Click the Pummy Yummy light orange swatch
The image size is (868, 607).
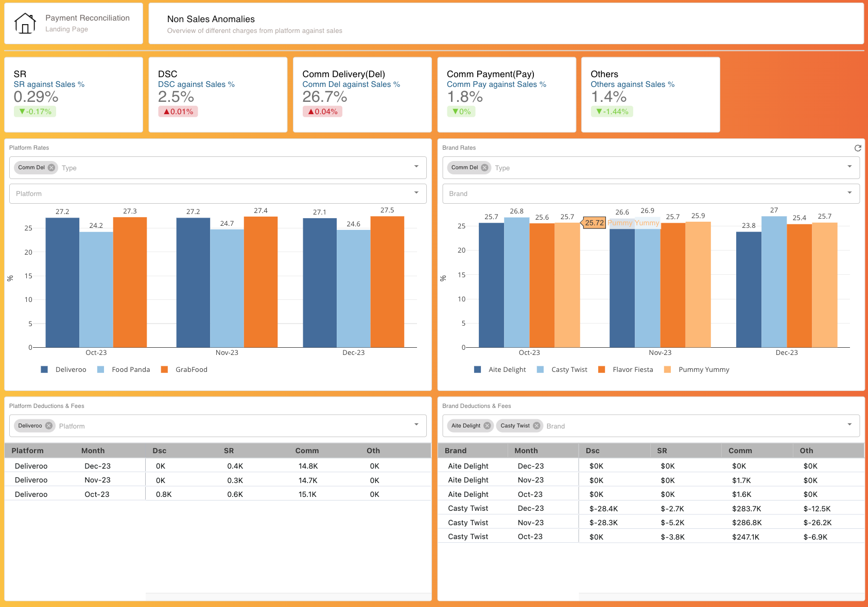[x=668, y=369]
